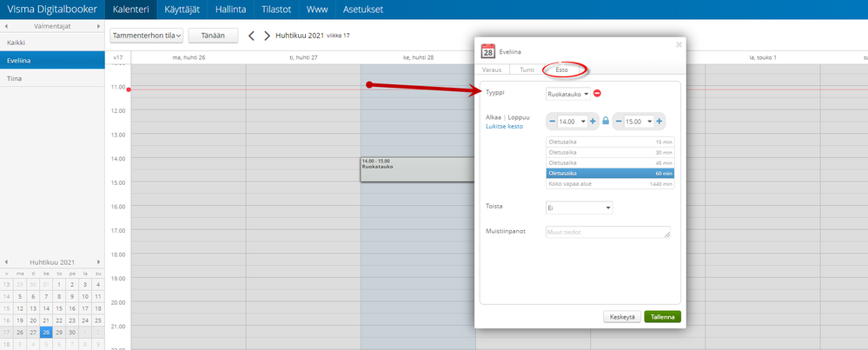The width and height of the screenshot is (868, 350).
Task: Click right arrow beside Valmentajat header
Action: (x=98, y=26)
